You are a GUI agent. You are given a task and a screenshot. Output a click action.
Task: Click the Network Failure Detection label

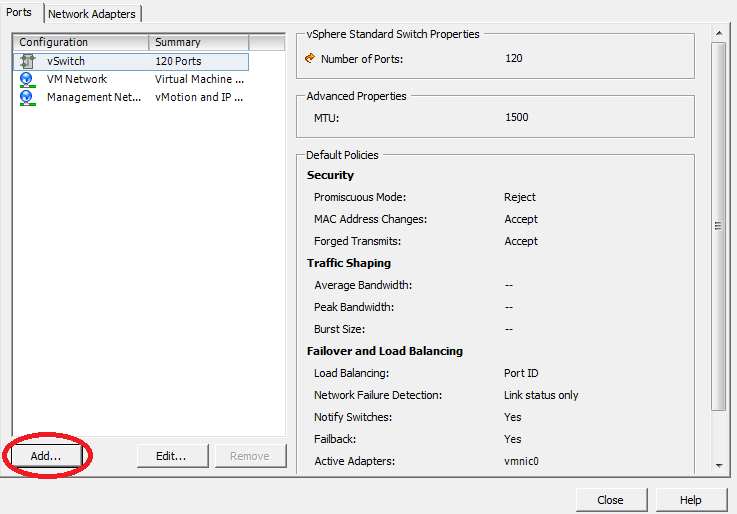[x=378, y=395]
